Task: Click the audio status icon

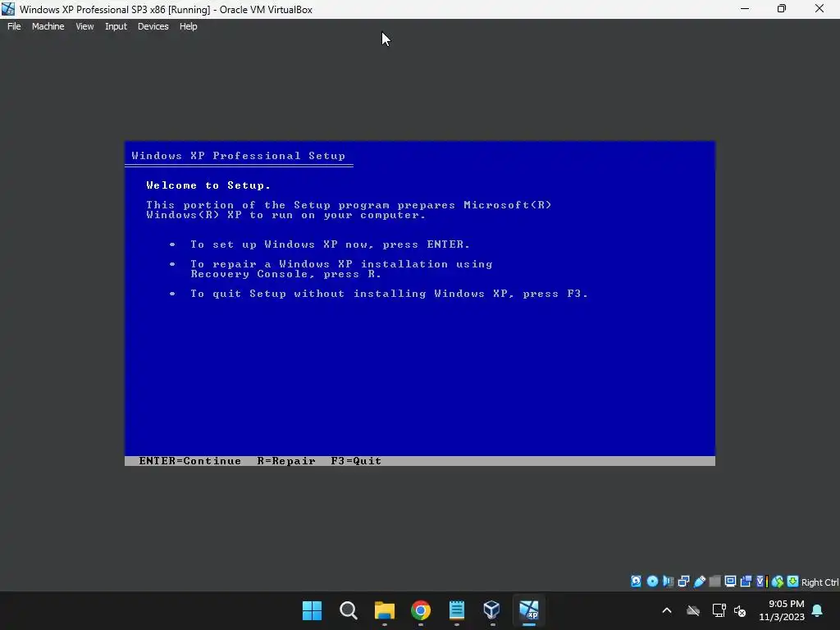Action: [x=669, y=582]
